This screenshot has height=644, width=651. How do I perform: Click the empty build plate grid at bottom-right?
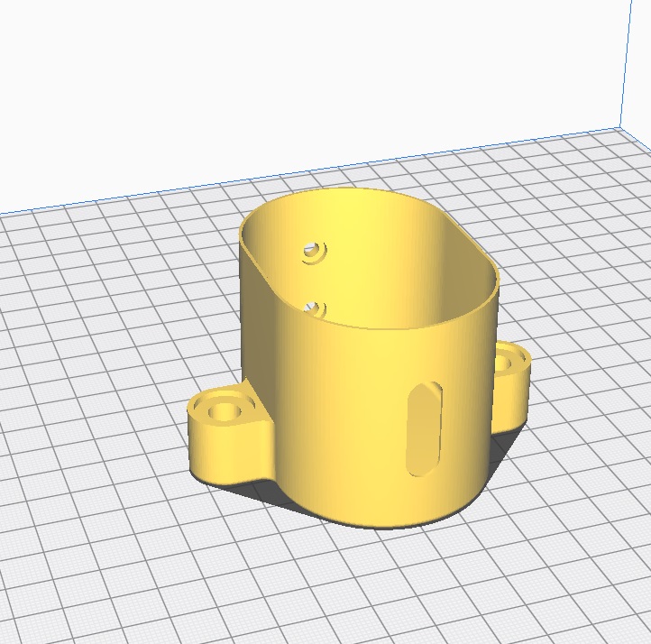(577, 559)
